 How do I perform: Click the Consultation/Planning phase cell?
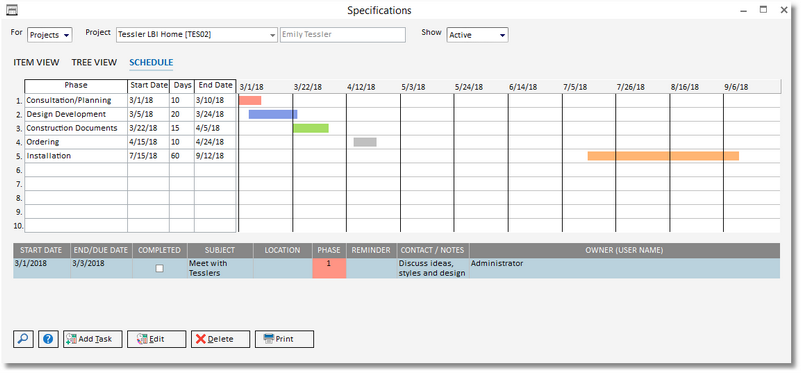[x=76, y=100]
